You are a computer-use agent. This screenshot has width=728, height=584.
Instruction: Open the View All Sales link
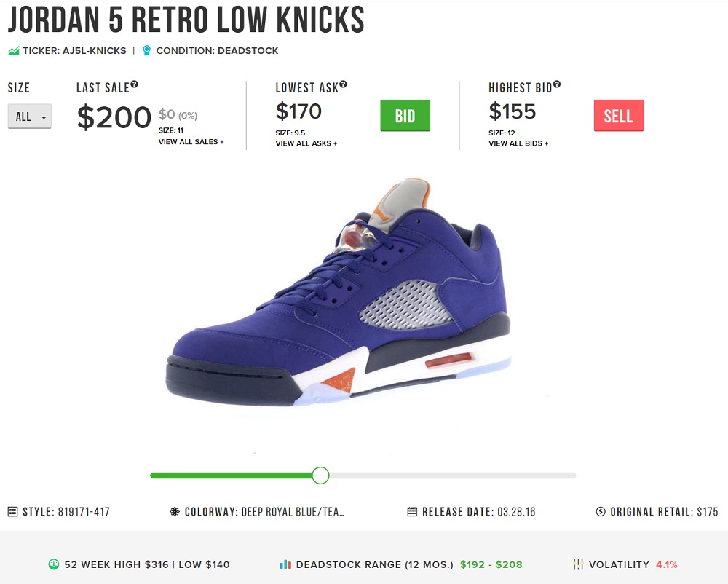point(191,142)
